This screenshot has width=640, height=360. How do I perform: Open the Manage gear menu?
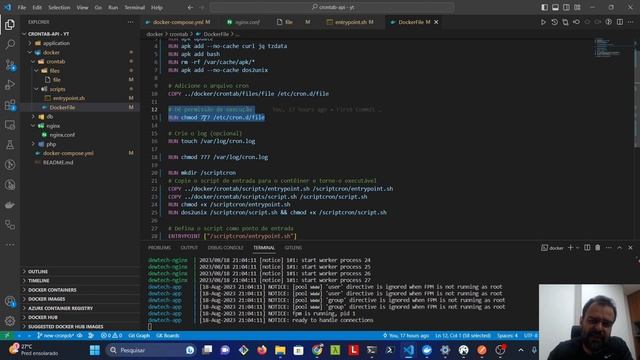click(10, 321)
